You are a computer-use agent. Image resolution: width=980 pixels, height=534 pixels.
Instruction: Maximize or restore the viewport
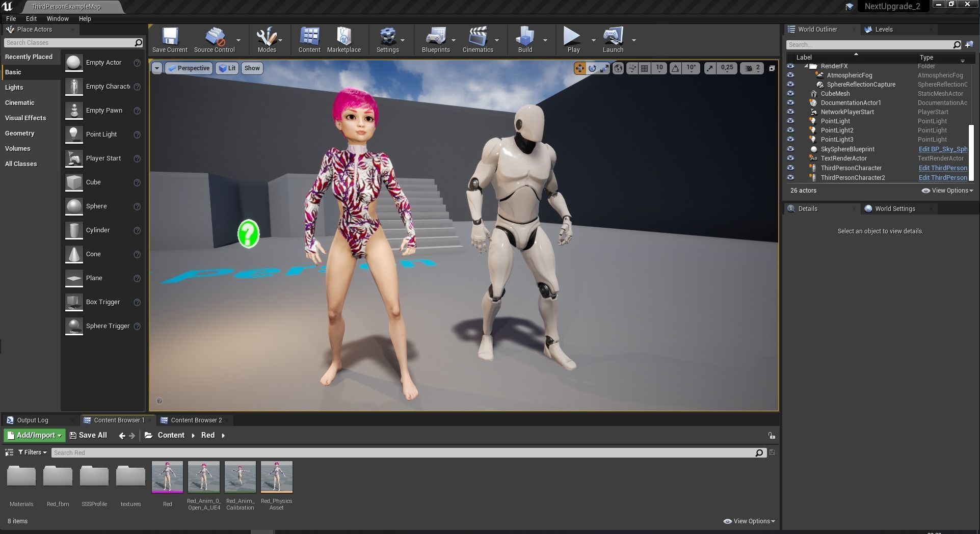tap(772, 68)
